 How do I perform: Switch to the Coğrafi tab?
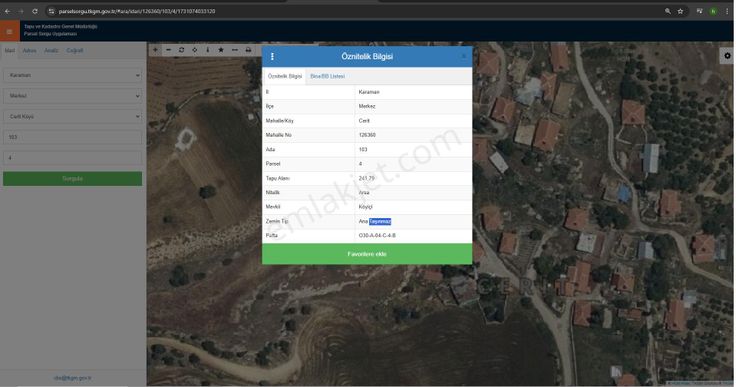coord(75,50)
